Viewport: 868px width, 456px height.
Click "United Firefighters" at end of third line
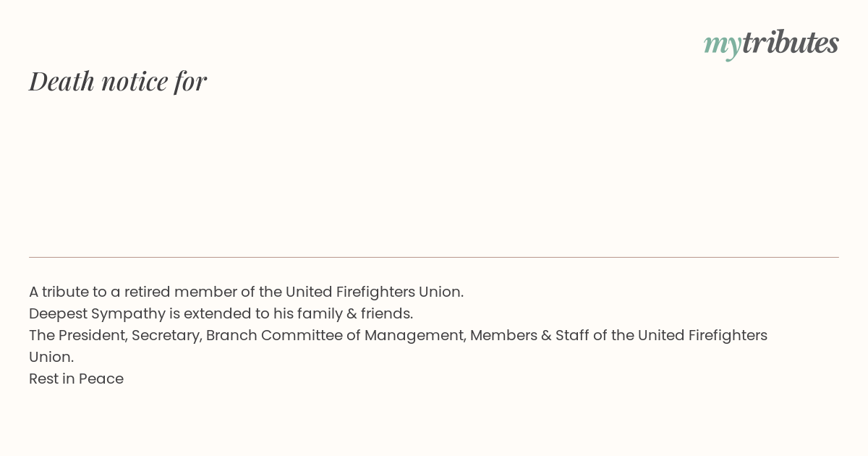pos(702,335)
